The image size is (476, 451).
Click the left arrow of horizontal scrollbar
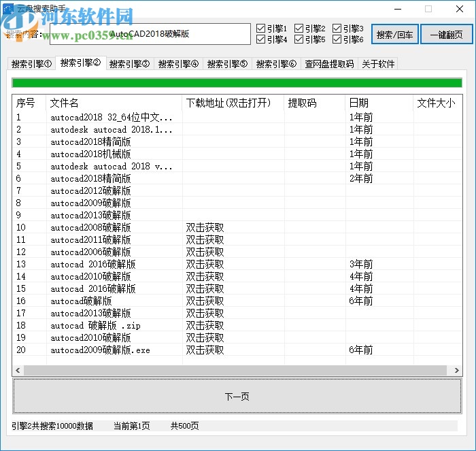(18, 370)
